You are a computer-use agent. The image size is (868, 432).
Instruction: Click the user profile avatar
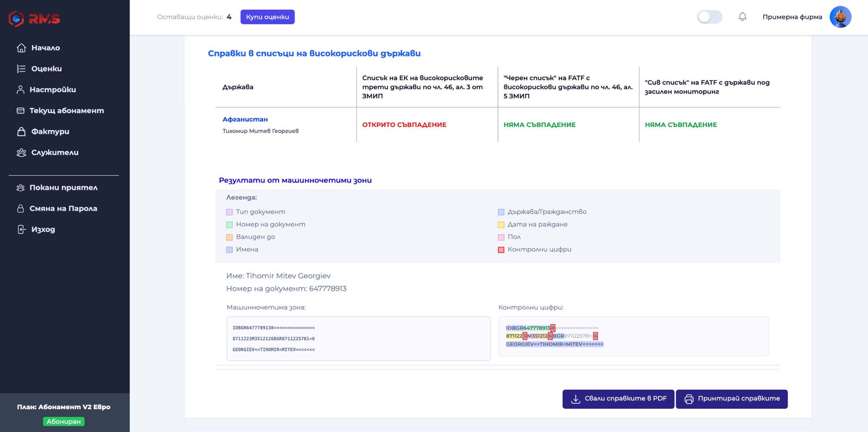pyautogui.click(x=840, y=17)
